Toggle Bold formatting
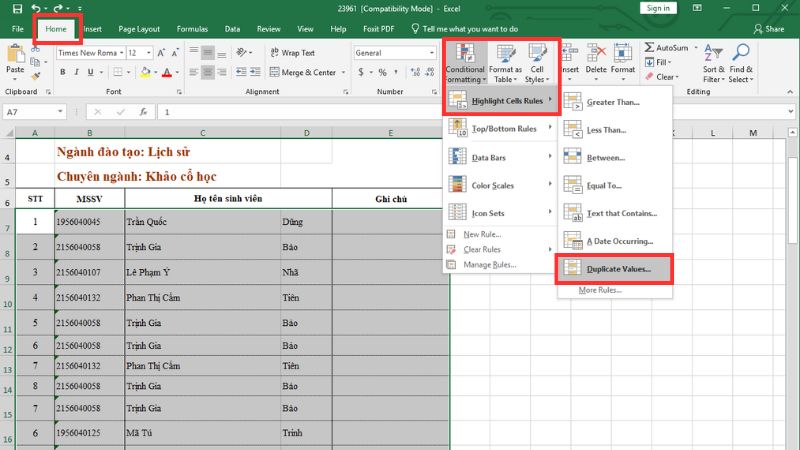This screenshot has width=800, height=450. [63, 72]
